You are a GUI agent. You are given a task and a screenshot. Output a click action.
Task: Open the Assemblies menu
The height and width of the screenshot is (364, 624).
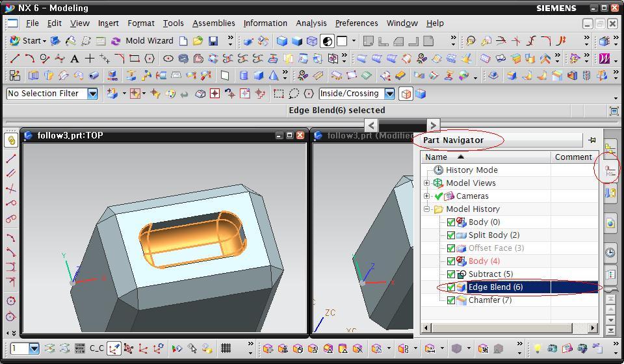click(213, 23)
